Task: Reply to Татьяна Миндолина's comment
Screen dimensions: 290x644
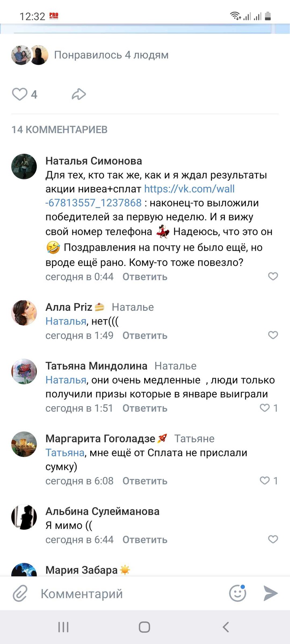Action: tap(145, 408)
